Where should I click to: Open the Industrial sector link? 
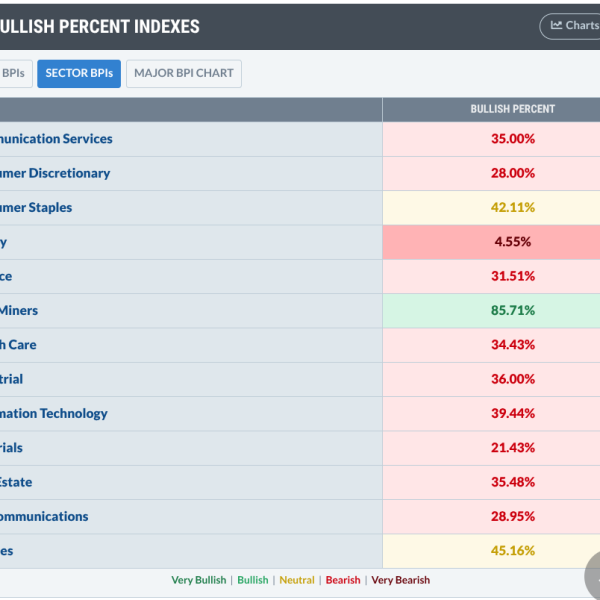click(x=11, y=379)
